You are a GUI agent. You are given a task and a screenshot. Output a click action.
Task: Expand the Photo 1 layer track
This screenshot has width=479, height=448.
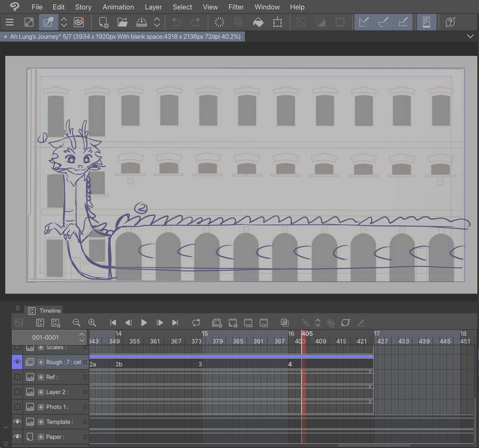click(x=41, y=407)
